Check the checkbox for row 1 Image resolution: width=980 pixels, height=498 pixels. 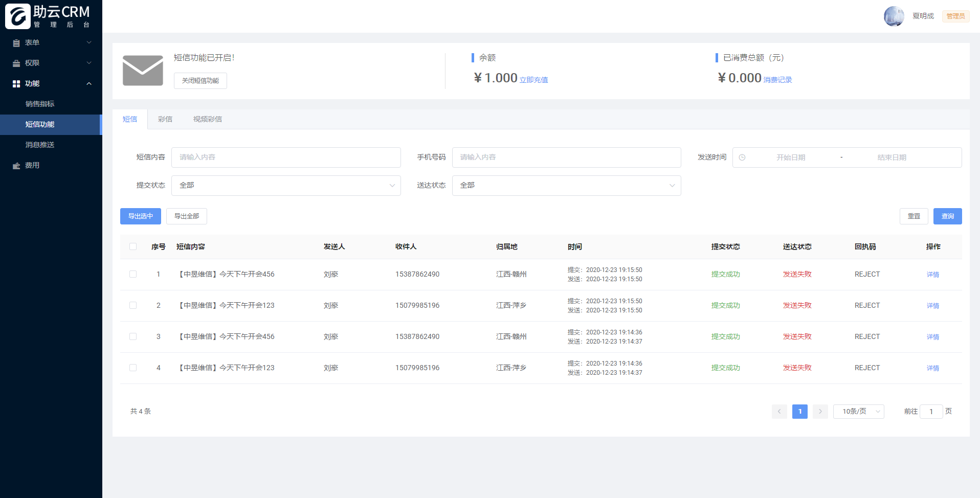point(133,274)
